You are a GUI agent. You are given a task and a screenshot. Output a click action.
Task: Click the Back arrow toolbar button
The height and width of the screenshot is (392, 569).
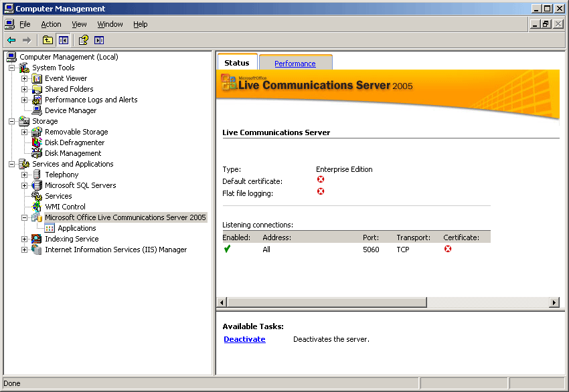[11, 40]
